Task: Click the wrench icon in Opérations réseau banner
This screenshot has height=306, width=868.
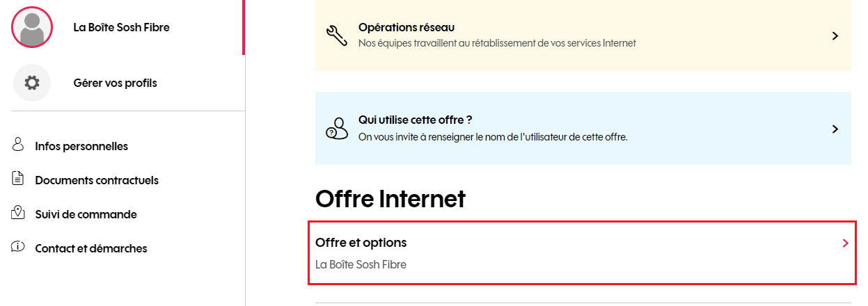Action: pyautogui.click(x=336, y=35)
